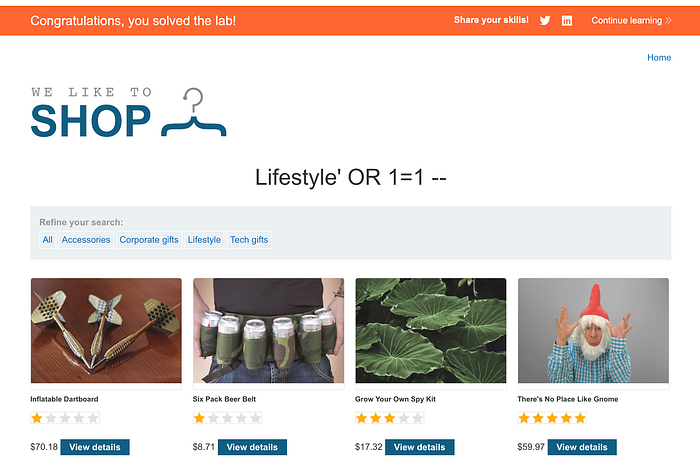View details for Six Pack Beer Belt
Viewport: 700px width, 468px height.
(x=252, y=447)
